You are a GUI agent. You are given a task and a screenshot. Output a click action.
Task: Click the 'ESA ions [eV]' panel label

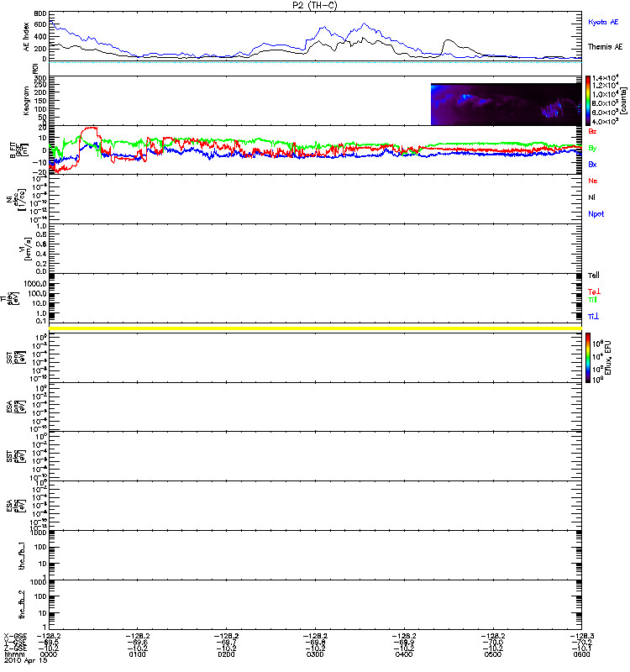(x=16, y=407)
